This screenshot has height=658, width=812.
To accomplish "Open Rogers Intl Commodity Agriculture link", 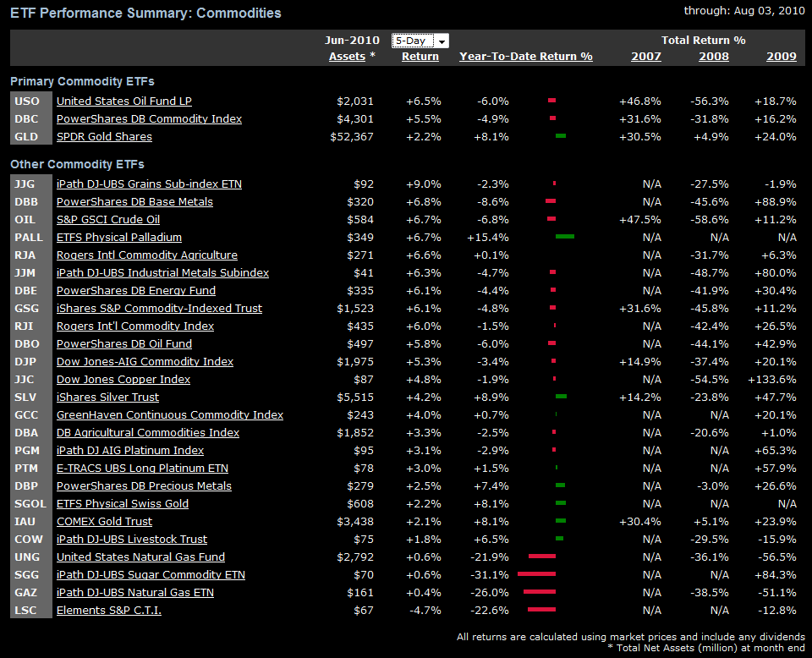I will click(147, 255).
